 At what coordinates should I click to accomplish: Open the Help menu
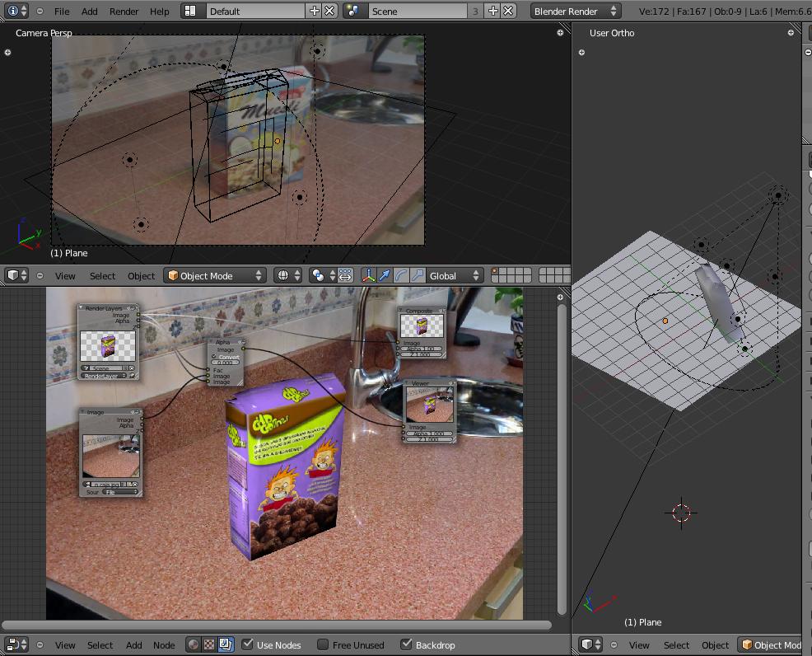(160, 11)
